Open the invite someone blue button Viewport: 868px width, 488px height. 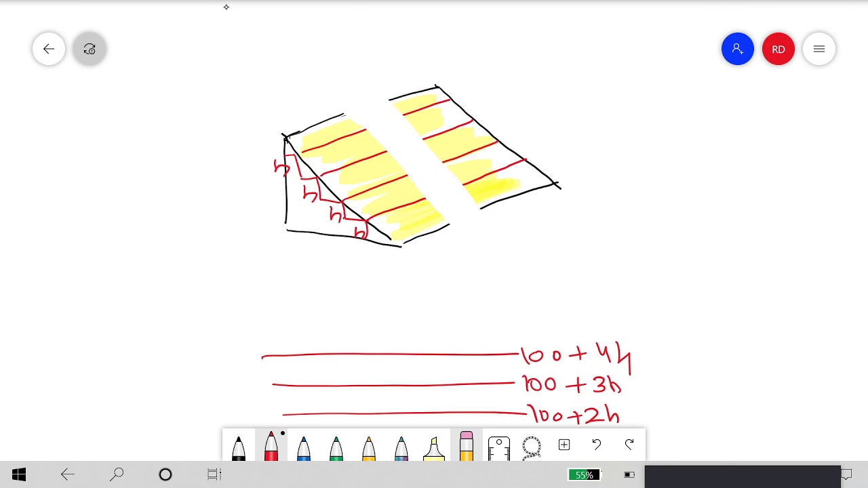[738, 49]
